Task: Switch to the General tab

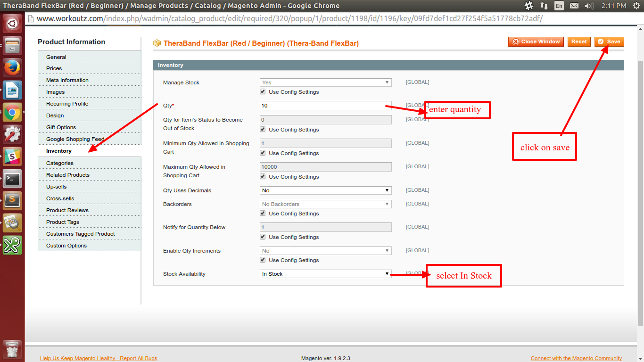Action: pyautogui.click(x=90, y=57)
